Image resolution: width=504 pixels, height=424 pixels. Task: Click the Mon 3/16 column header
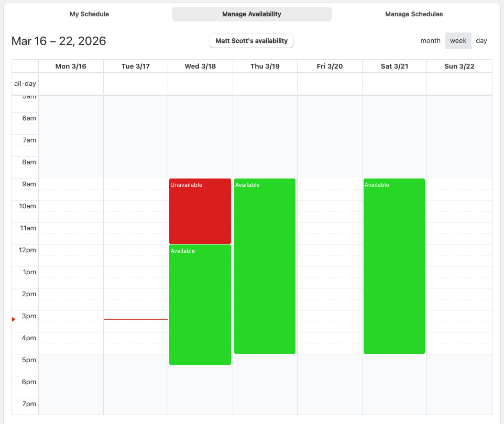coord(71,66)
